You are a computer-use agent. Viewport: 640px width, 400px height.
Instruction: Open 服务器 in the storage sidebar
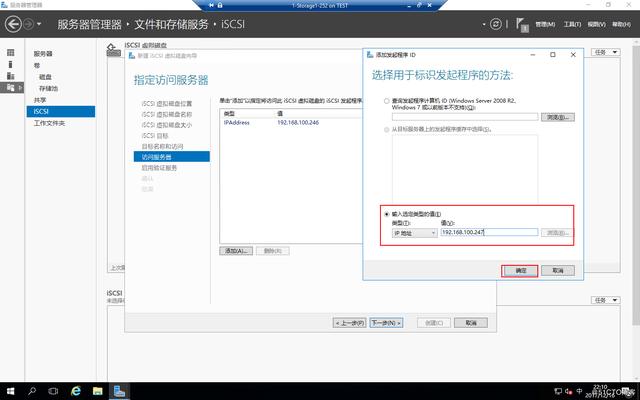(x=43, y=53)
